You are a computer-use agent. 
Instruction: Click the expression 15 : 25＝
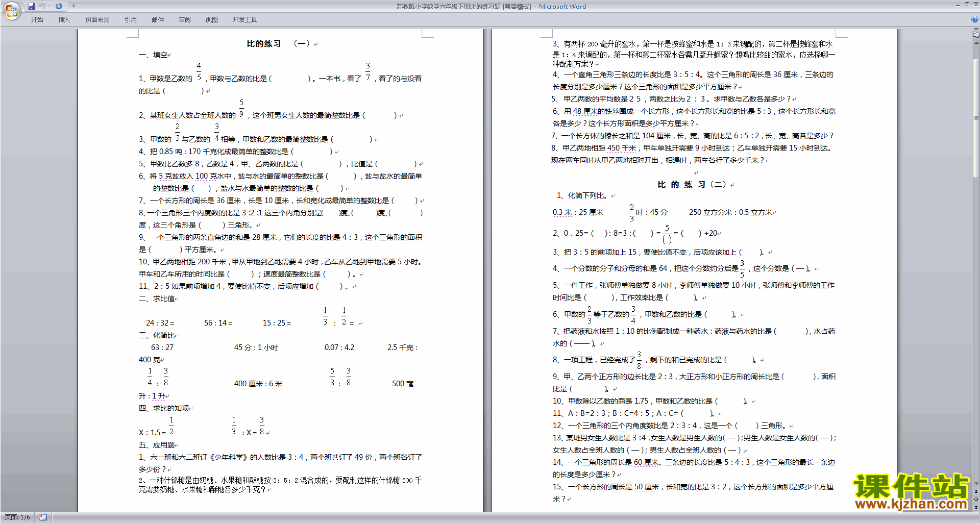point(277,323)
